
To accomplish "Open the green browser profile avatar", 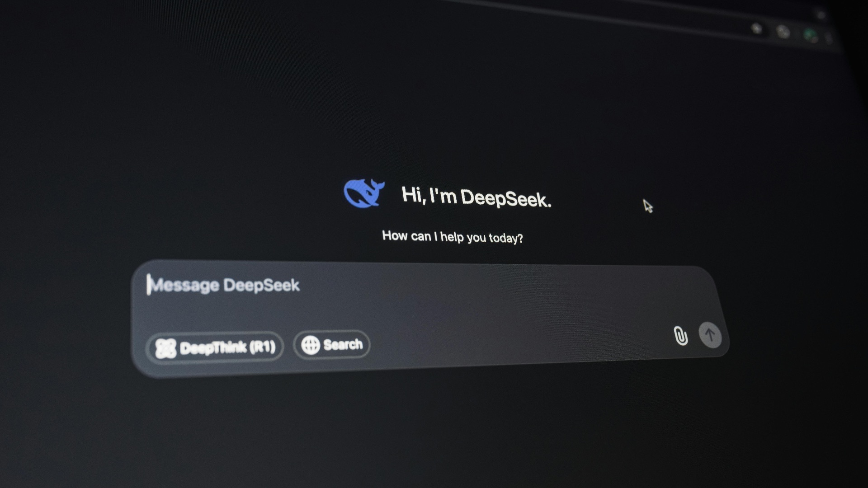I will (811, 35).
